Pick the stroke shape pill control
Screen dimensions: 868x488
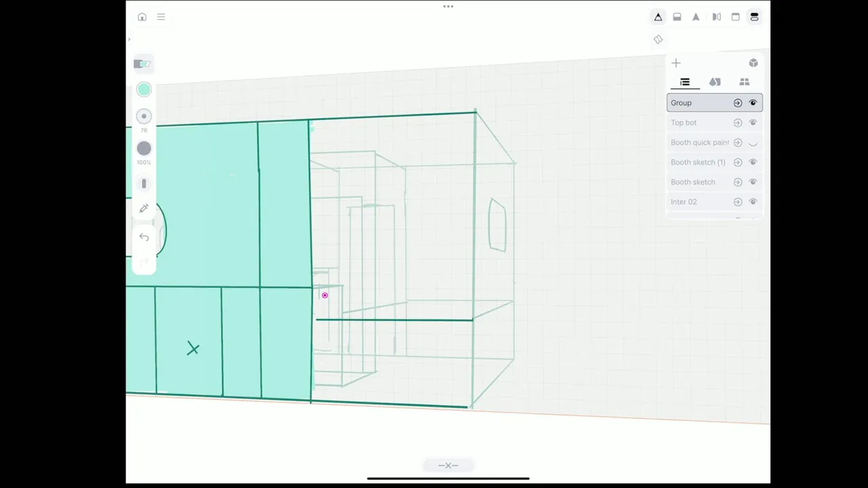click(x=144, y=184)
